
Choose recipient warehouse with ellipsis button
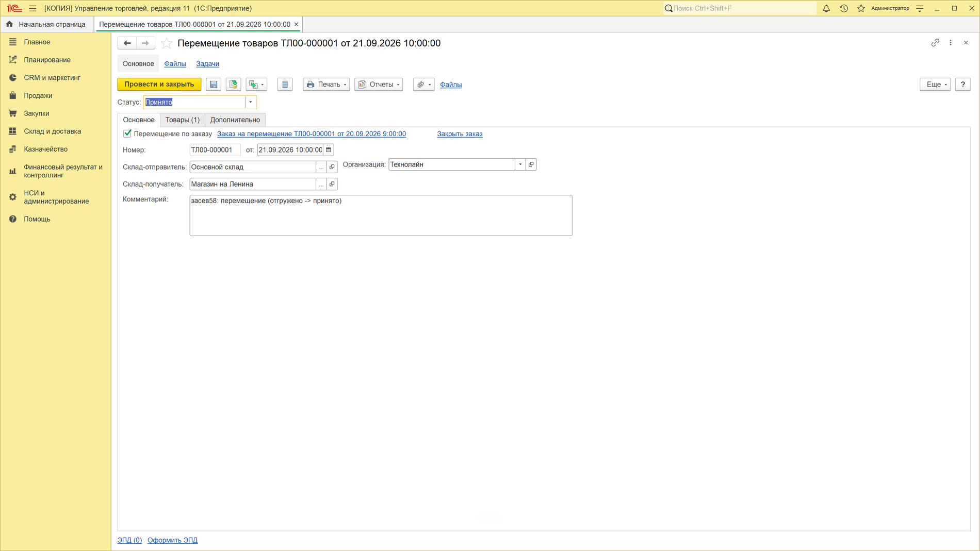[x=321, y=184]
